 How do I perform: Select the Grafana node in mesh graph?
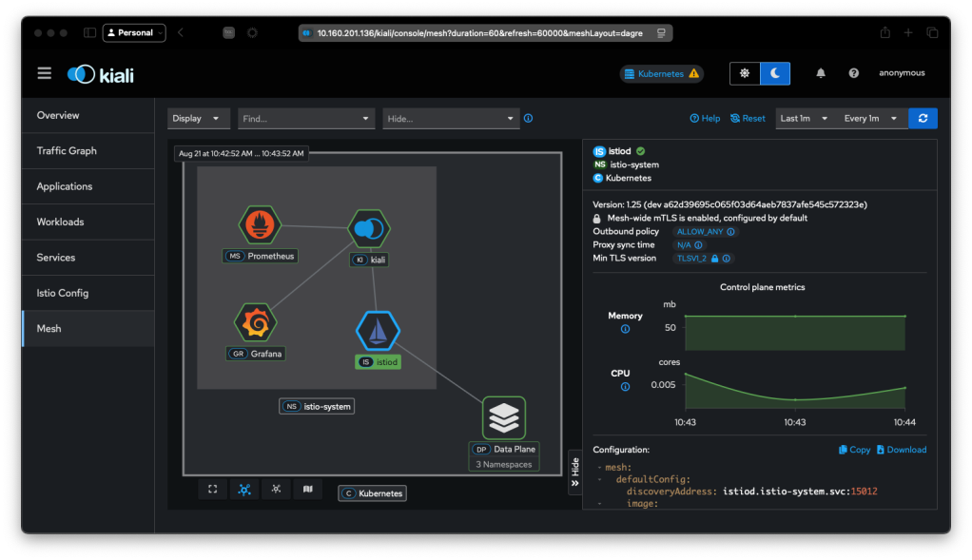[256, 324]
